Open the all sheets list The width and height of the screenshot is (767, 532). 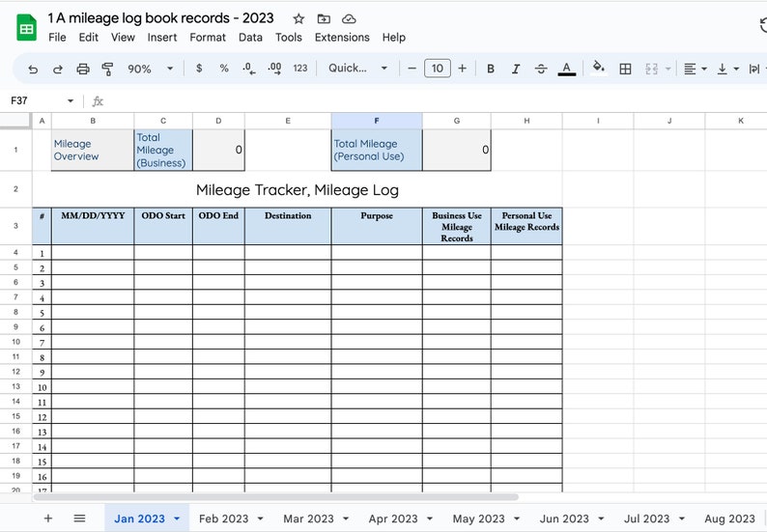point(80,518)
